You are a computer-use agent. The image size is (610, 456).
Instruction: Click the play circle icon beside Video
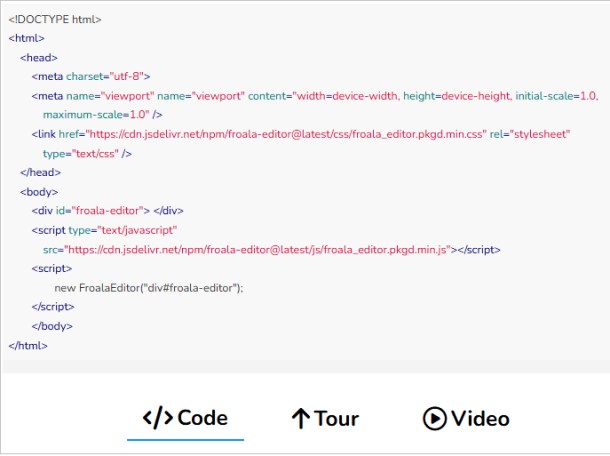pos(434,419)
